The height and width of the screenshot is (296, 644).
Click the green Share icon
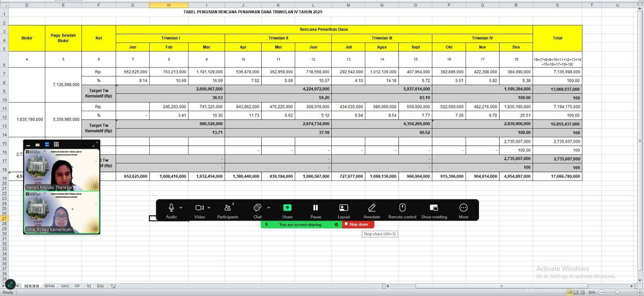click(287, 208)
